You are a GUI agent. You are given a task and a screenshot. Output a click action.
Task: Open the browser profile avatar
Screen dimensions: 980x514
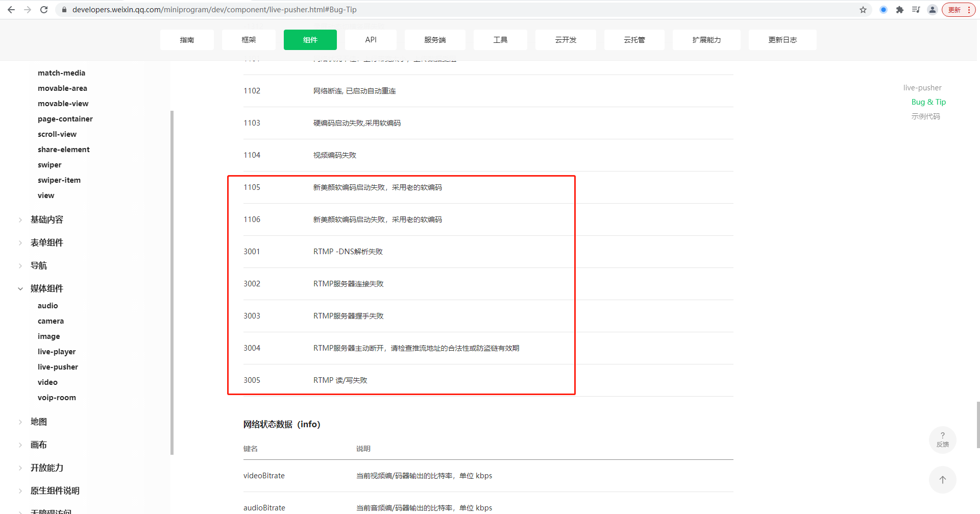pos(933,10)
